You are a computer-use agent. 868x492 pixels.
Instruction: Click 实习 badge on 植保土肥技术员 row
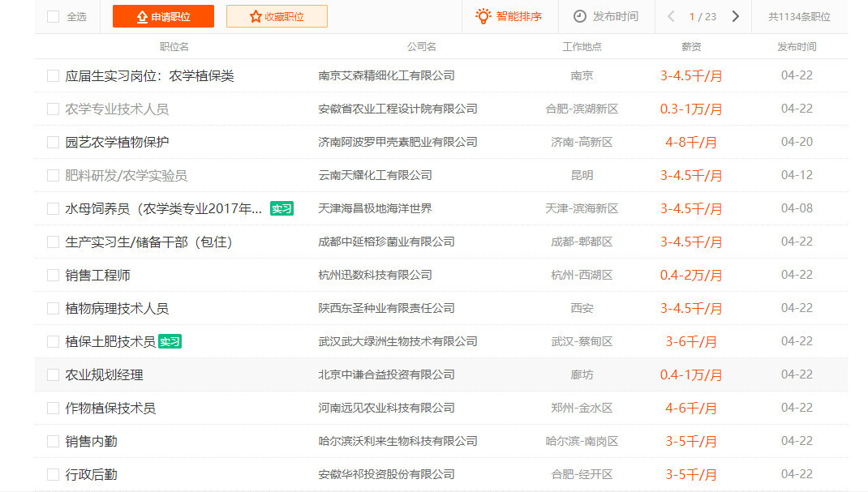click(170, 341)
